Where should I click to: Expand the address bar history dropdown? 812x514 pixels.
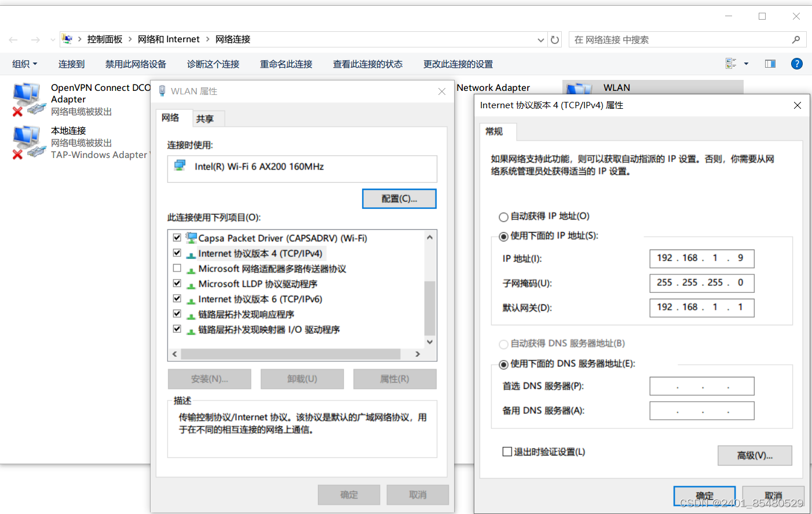(x=541, y=40)
